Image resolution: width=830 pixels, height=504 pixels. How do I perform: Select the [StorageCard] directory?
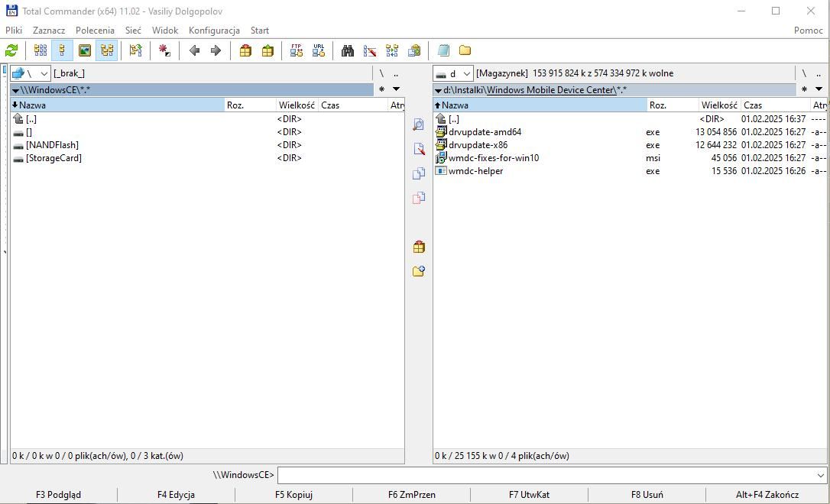tap(53, 158)
